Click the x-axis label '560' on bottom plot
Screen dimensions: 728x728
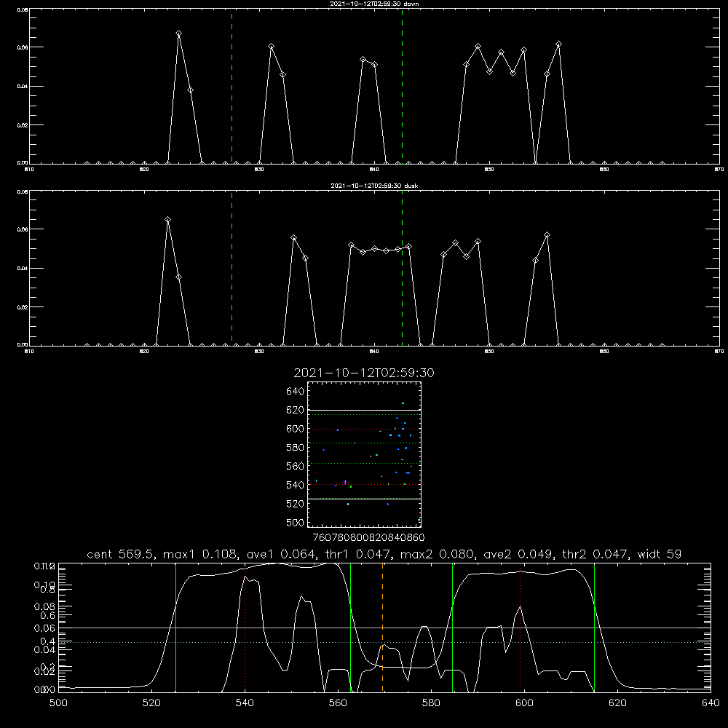(338, 703)
